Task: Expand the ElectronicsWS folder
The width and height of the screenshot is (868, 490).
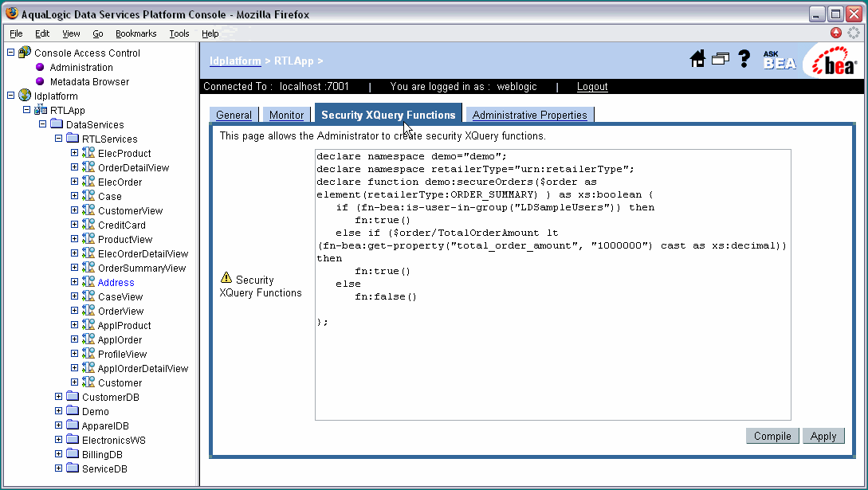Action: 59,440
